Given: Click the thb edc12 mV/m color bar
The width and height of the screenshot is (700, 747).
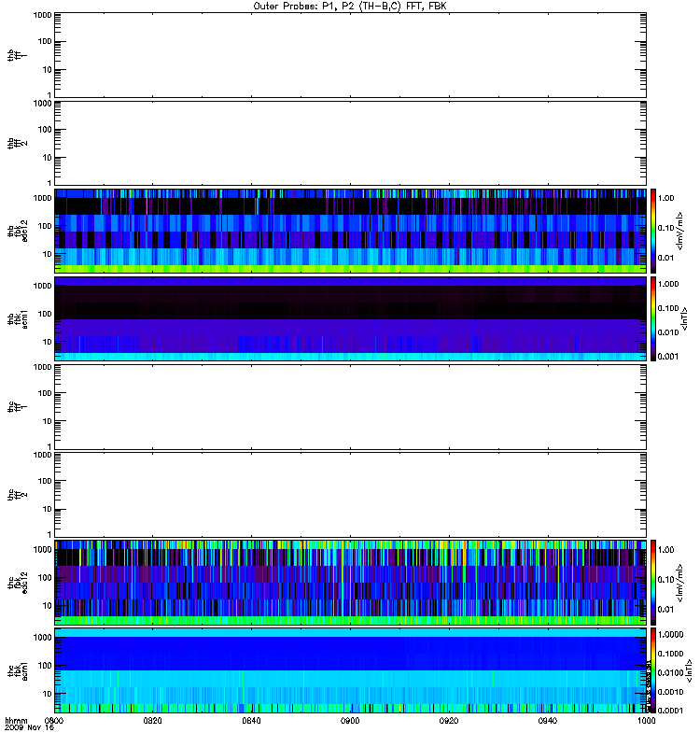Looking at the screenshot, I should pos(653,231).
